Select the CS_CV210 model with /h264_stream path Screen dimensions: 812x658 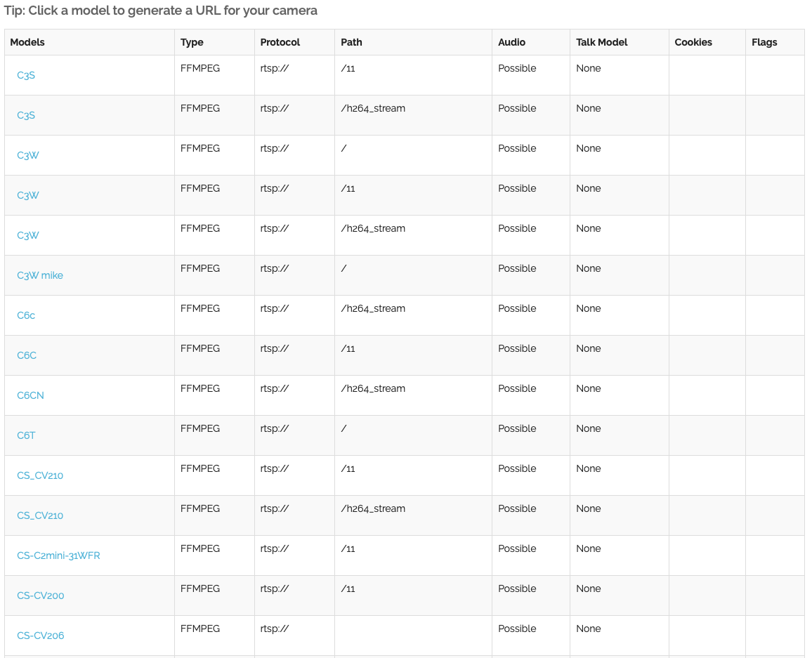tap(40, 515)
